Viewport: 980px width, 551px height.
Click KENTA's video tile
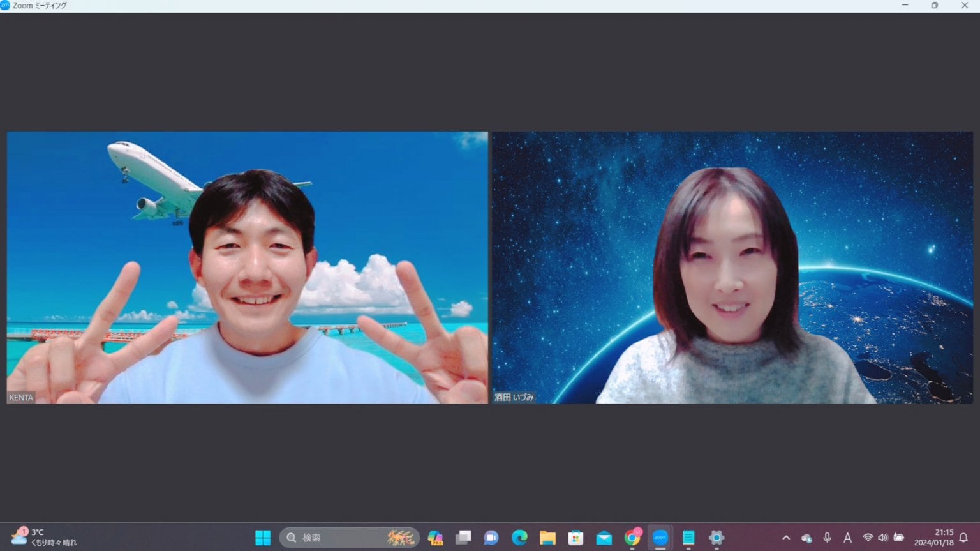248,267
